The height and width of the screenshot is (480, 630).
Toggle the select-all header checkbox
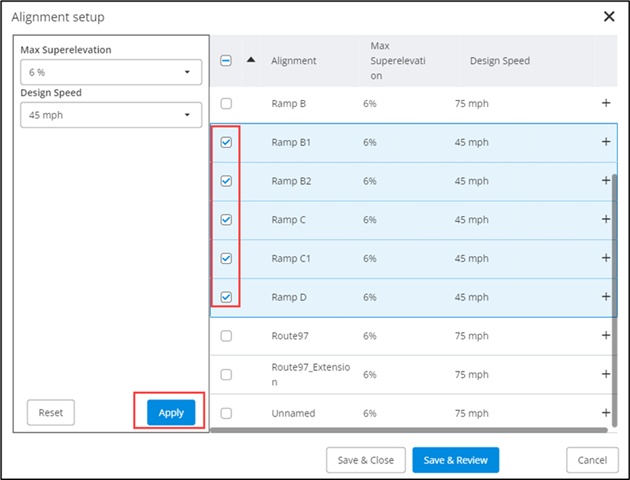tap(226, 60)
